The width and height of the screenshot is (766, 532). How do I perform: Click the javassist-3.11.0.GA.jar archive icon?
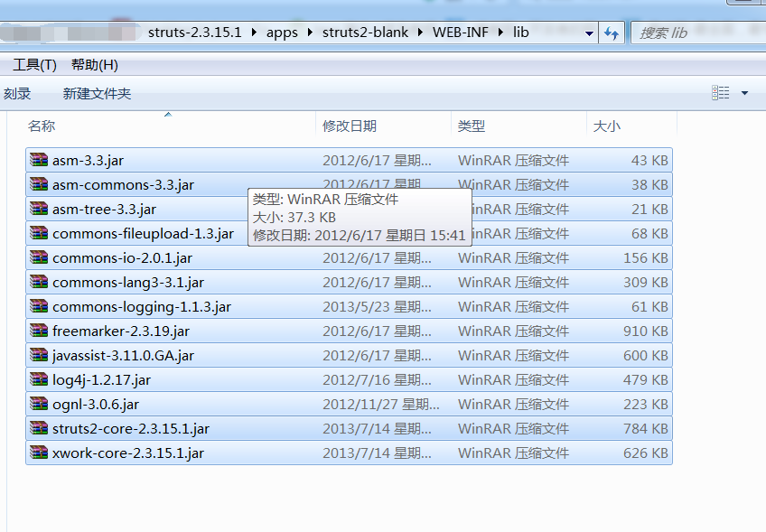pos(39,355)
